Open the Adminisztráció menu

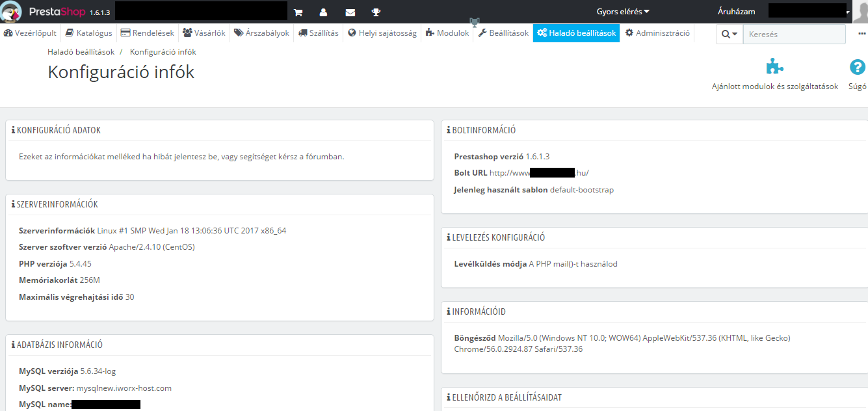[657, 33]
